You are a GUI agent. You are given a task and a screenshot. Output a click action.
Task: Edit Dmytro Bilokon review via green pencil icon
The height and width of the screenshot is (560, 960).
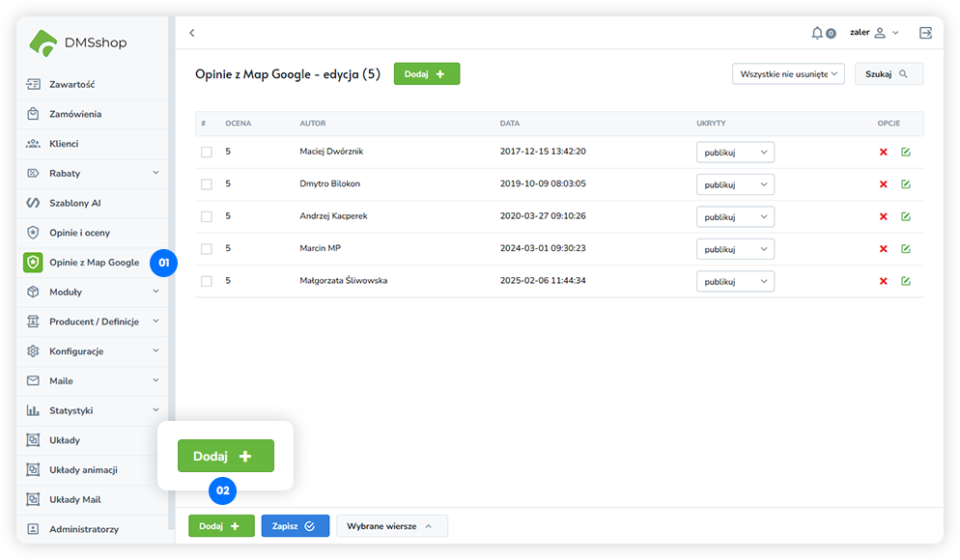click(x=905, y=184)
